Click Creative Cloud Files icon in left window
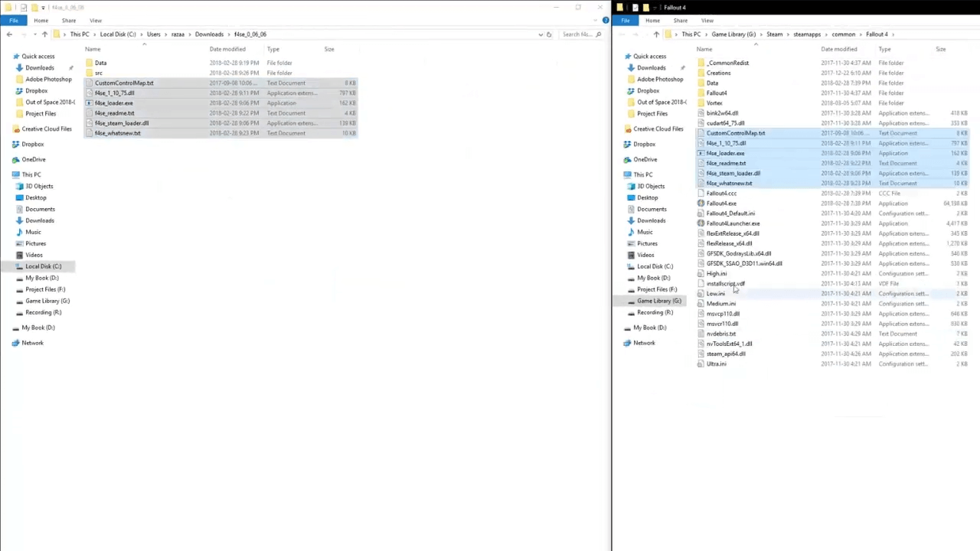The image size is (980, 551). (x=16, y=129)
